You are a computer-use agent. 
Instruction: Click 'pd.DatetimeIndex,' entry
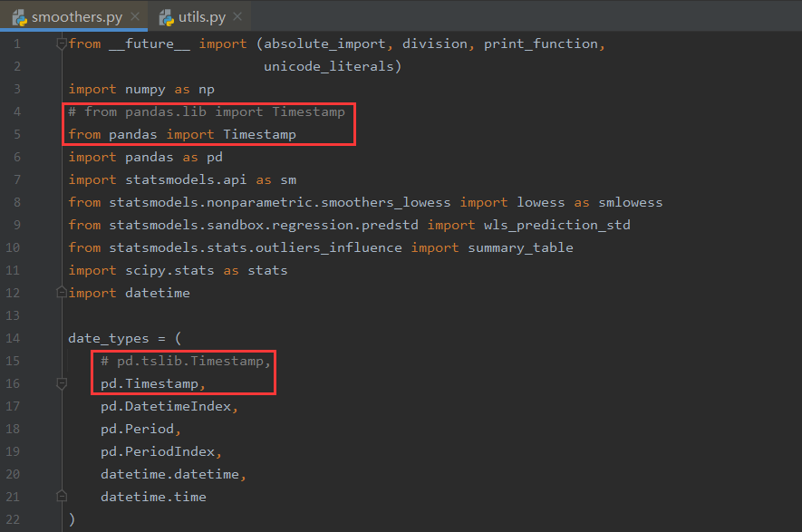click(x=169, y=406)
